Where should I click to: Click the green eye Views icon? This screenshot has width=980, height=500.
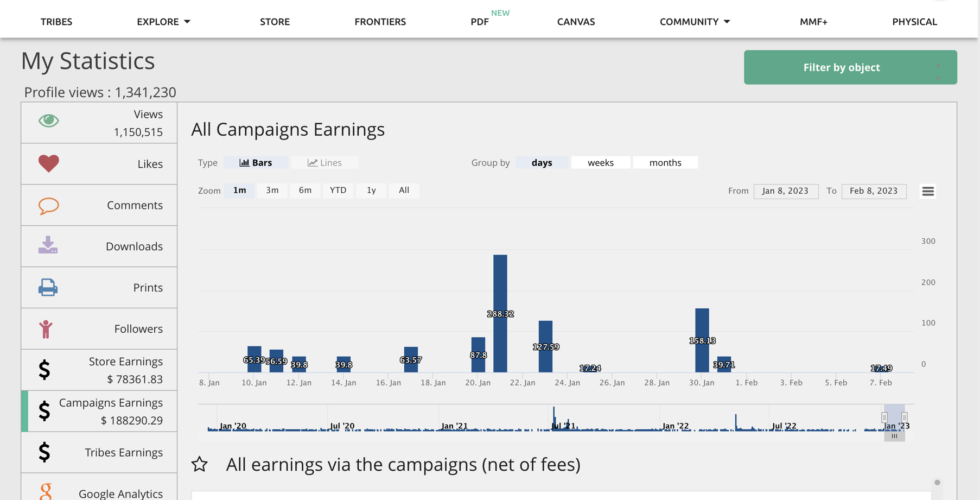tap(48, 121)
